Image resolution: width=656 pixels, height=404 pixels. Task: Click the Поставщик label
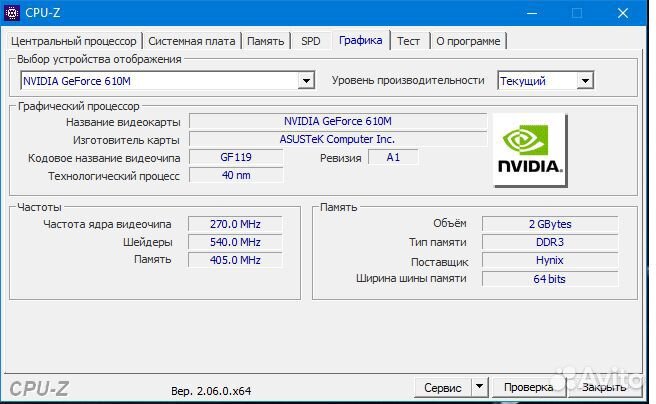[439, 262]
